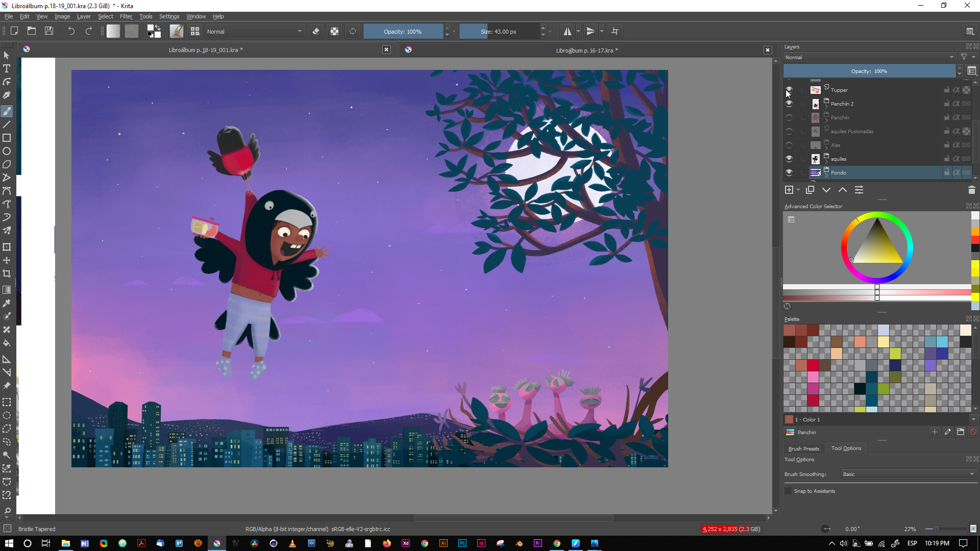
Task: Open the fill gradients swatch
Action: click(113, 31)
